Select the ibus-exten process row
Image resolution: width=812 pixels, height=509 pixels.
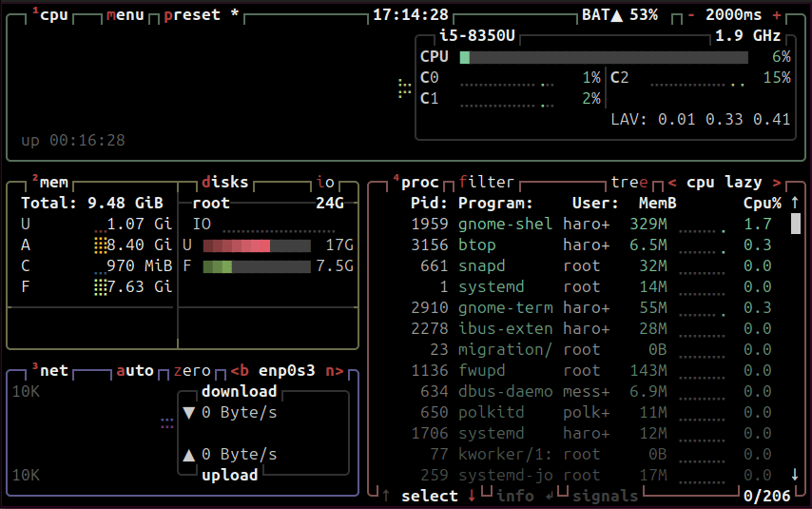[590, 328]
